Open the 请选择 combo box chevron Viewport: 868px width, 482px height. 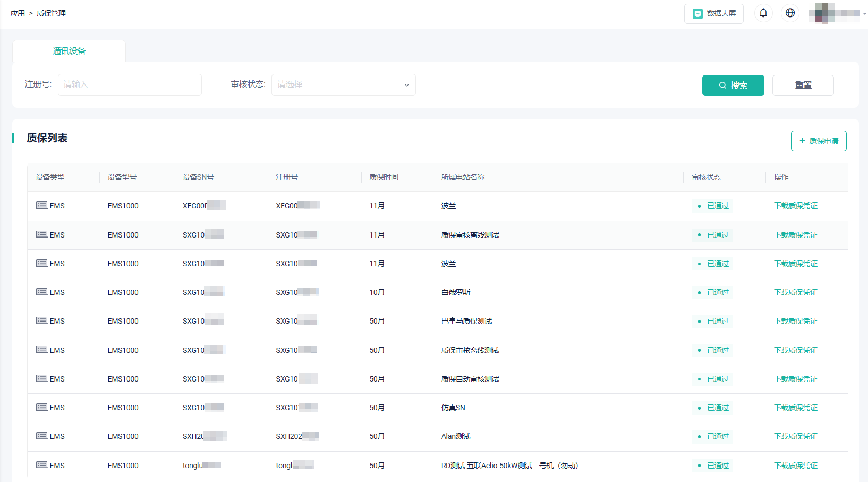pyautogui.click(x=406, y=84)
